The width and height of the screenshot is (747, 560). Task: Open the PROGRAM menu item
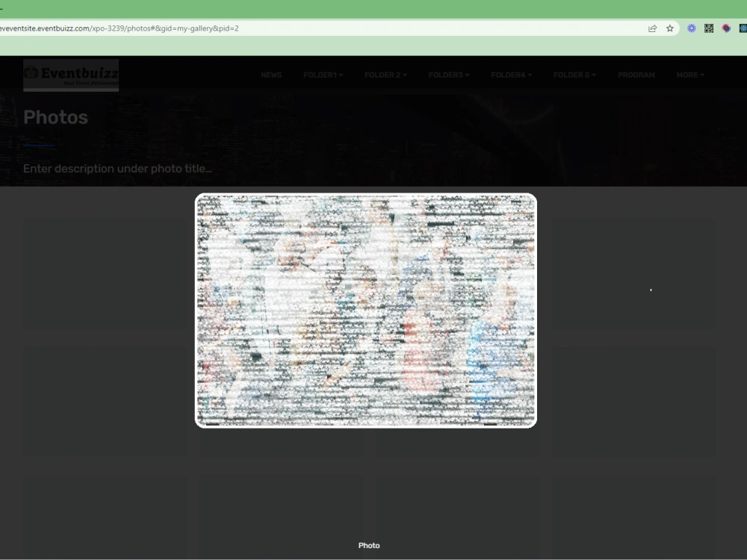coord(636,75)
